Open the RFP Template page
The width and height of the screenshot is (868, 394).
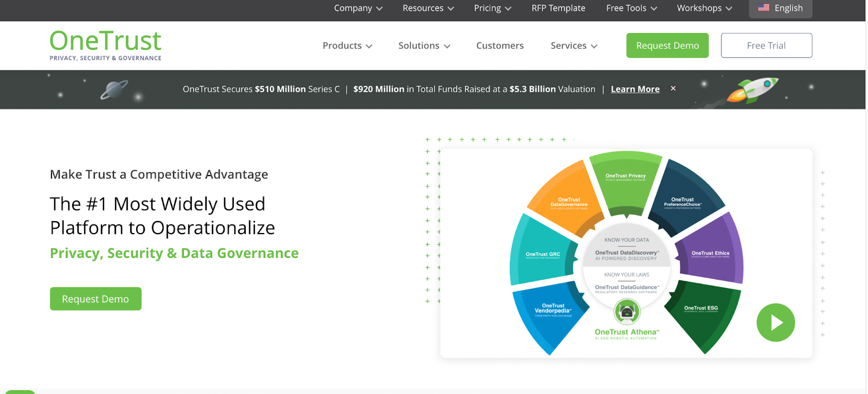tap(558, 8)
